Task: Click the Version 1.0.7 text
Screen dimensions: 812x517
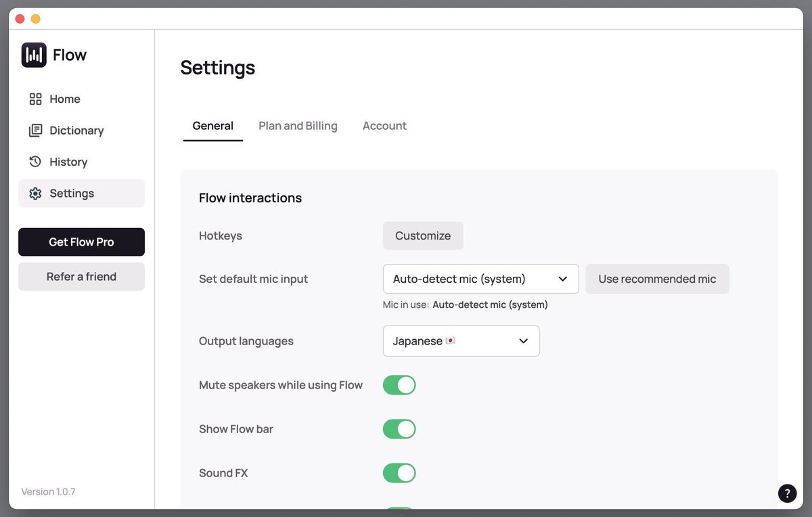Action: (48, 491)
